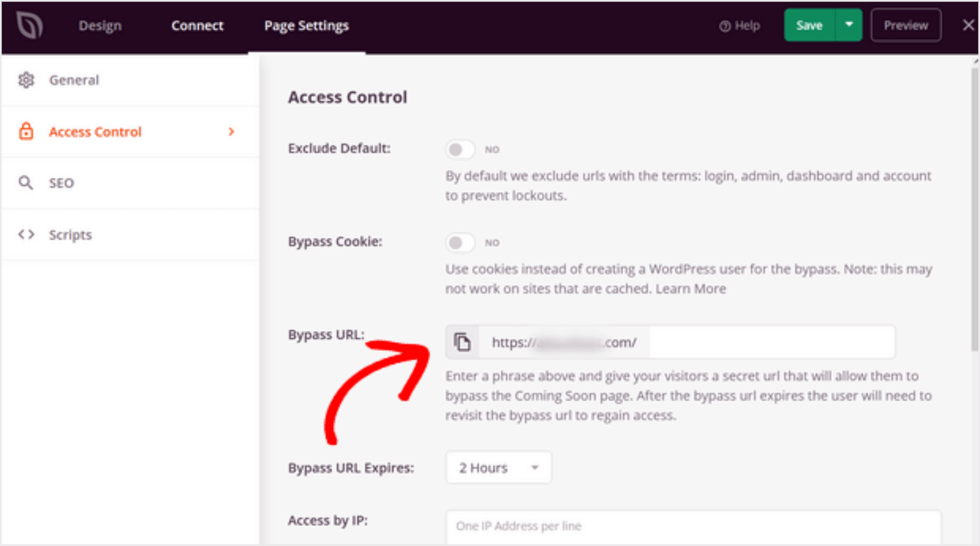Toggle Exclude Default on
Screen dimensions: 980x546
tap(460, 150)
